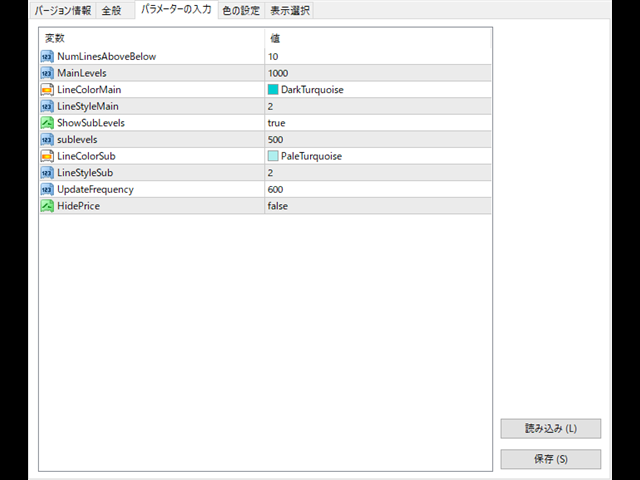Click the DarkTurquoise color swatch

click(x=273, y=89)
